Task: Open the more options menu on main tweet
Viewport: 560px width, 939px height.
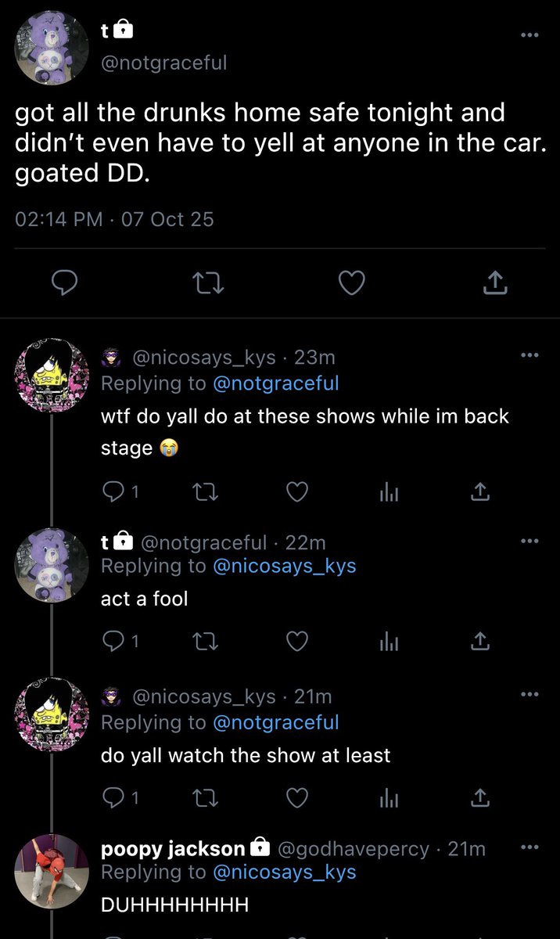Action: click(529, 34)
